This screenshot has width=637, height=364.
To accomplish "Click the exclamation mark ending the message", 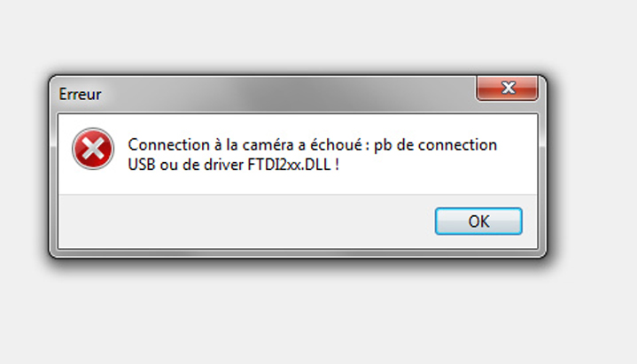I will (x=338, y=165).
